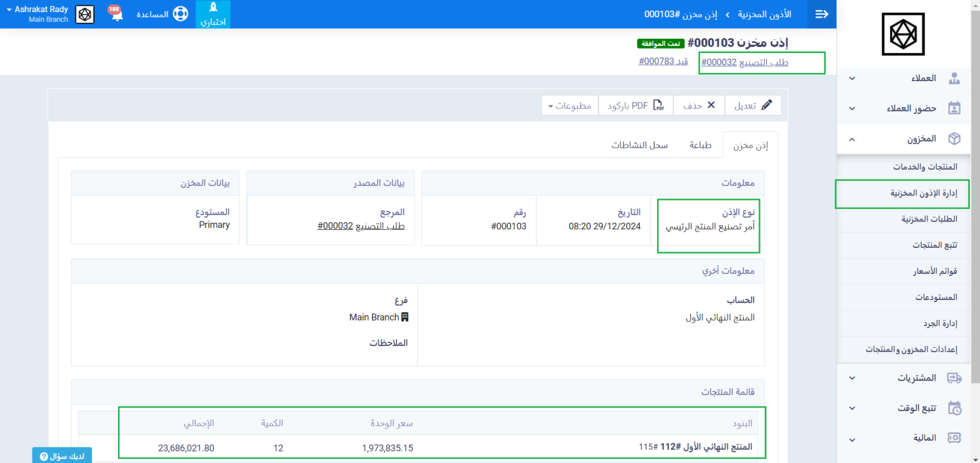Click the لديك سؤال help widget
This screenshot has width=980, height=463.
point(62,456)
